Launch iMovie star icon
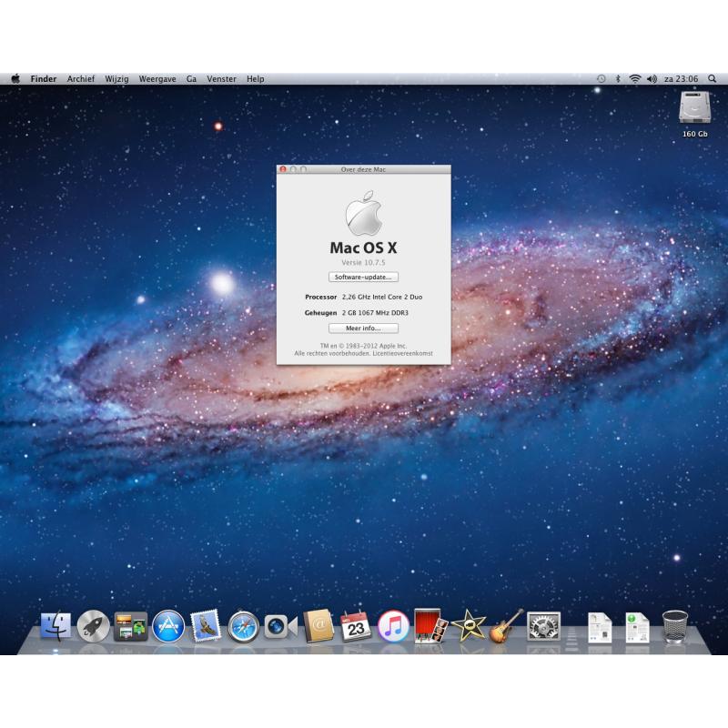The width and height of the screenshot is (728, 728). tap(468, 626)
